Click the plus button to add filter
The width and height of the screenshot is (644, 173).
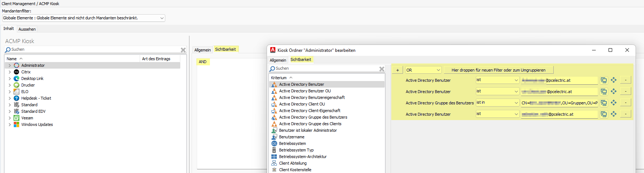(x=398, y=70)
